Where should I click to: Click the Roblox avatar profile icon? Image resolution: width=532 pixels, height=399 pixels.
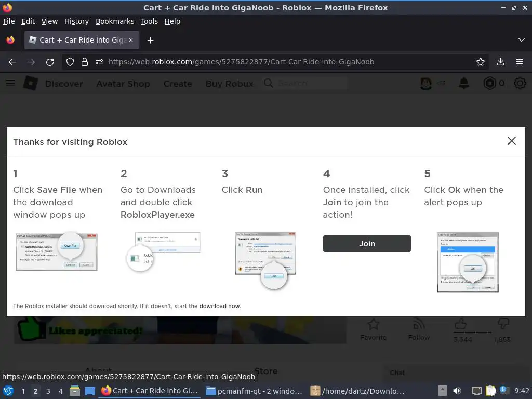426,84
